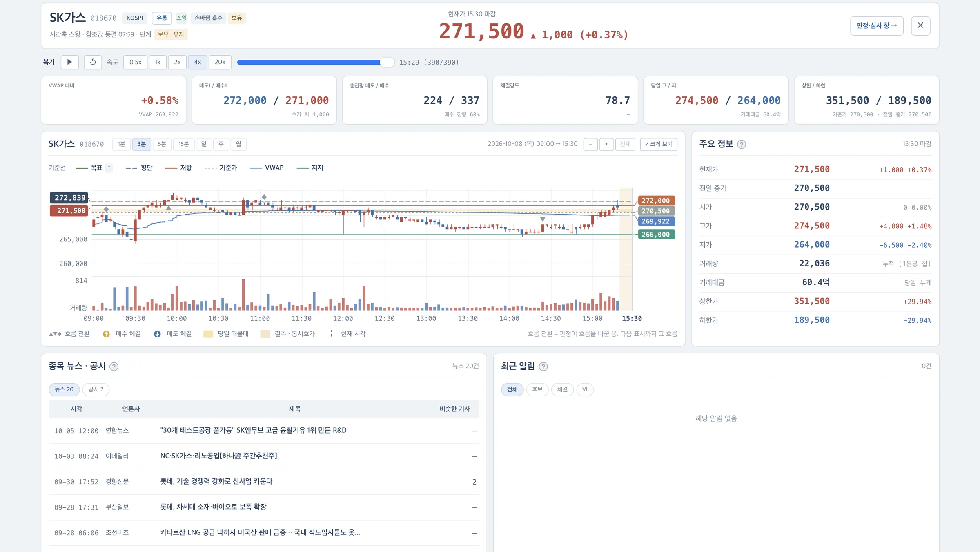The height and width of the screenshot is (552, 980).
Task: Open the 카타르산 LNG 공급 article
Action: [x=260, y=532]
